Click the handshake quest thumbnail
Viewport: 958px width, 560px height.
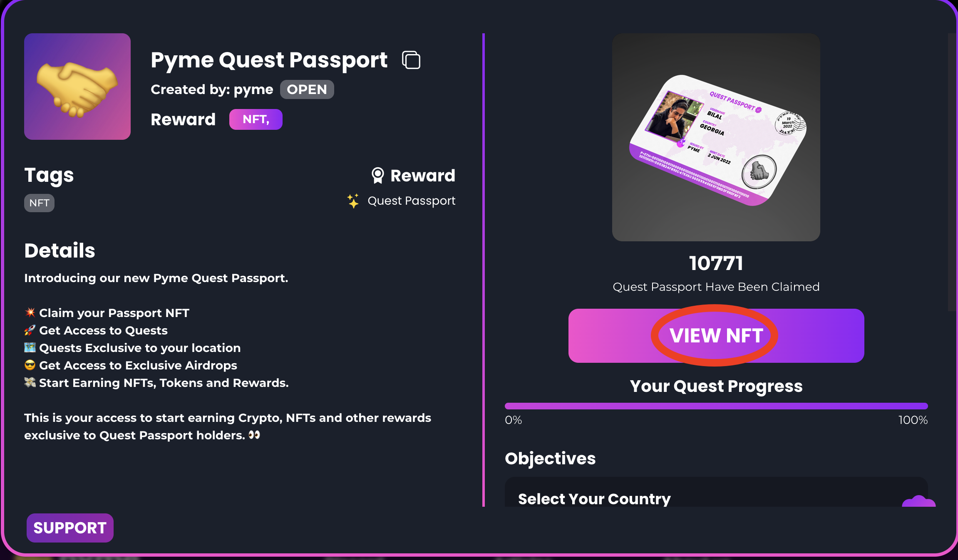point(77,87)
